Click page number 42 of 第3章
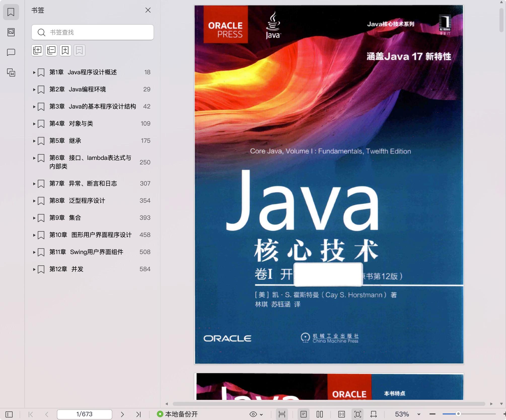 click(147, 107)
